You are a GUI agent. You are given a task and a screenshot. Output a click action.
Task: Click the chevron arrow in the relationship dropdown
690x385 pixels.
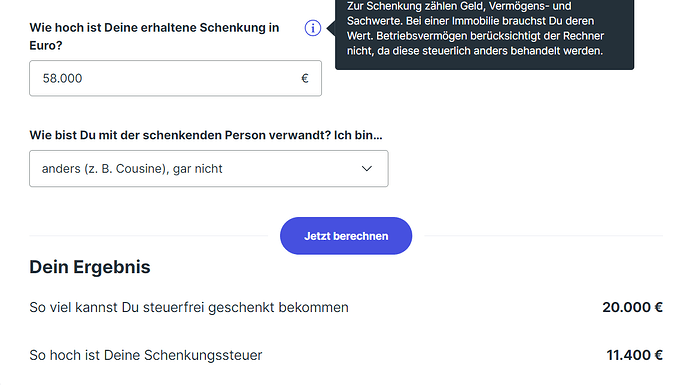click(367, 169)
